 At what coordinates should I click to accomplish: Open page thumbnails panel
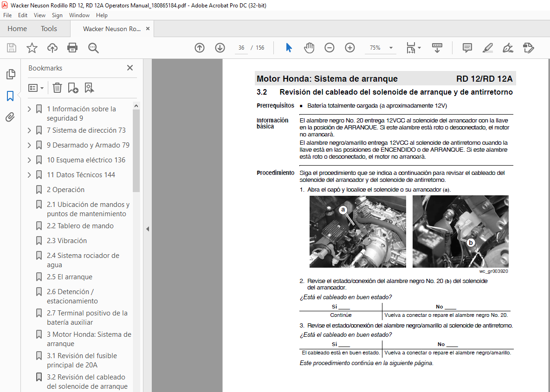(11, 74)
